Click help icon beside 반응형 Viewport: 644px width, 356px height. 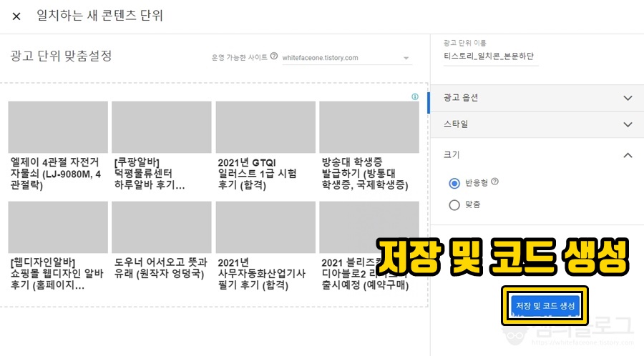click(495, 182)
